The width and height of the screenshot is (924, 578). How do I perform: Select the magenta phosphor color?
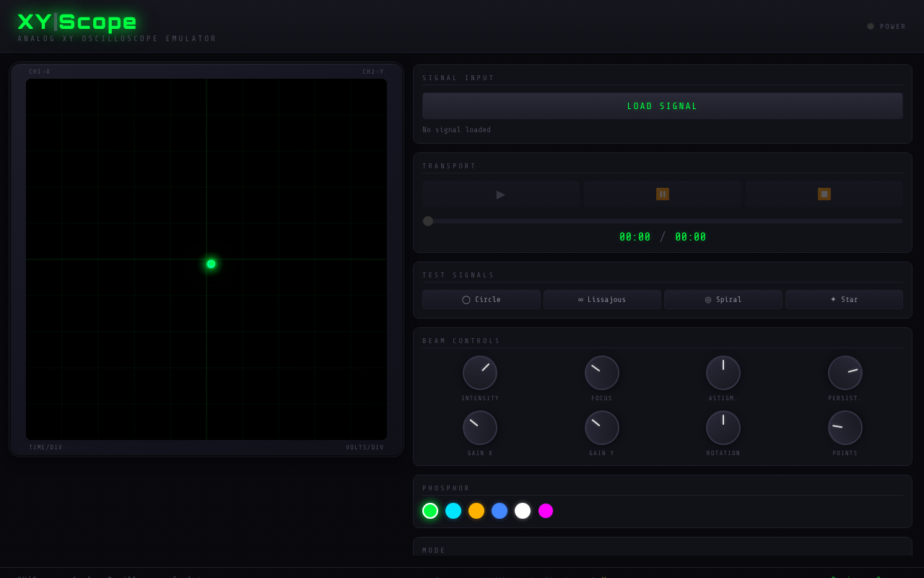[x=546, y=511]
